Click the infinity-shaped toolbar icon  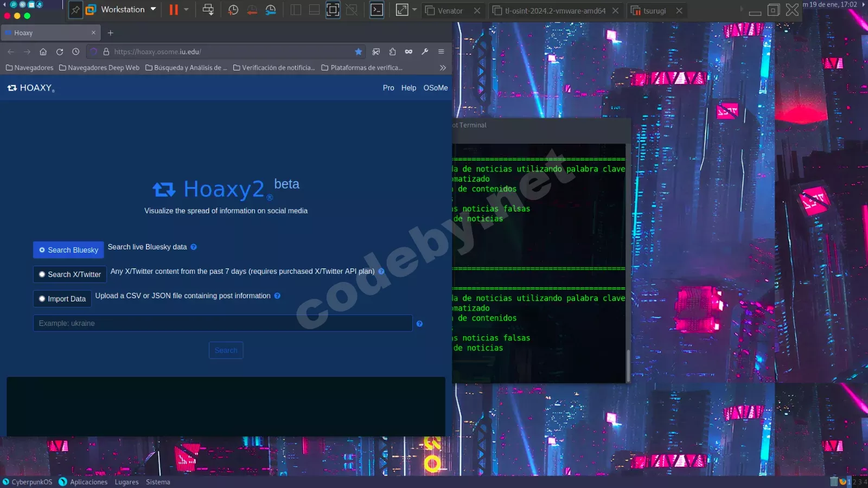pos(409,52)
